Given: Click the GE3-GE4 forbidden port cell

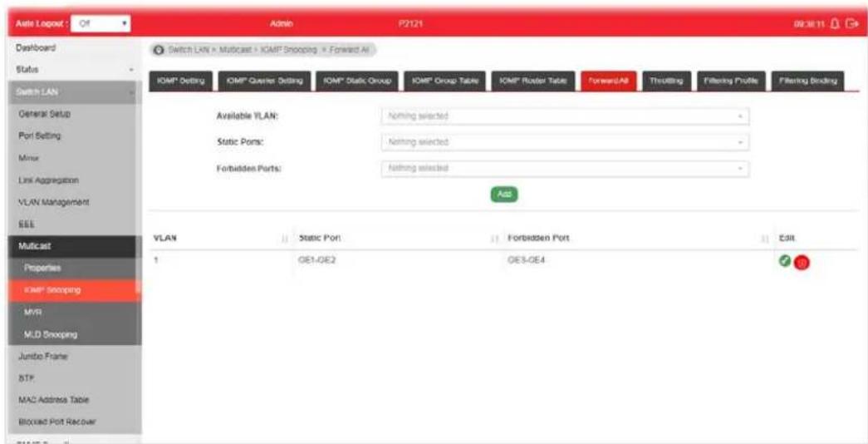Looking at the screenshot, I should [x=525, y=261].
